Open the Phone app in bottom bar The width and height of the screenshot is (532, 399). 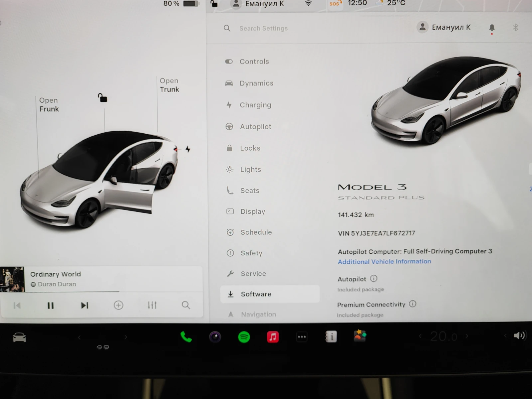pyautogui.click(x=186, y=337)
